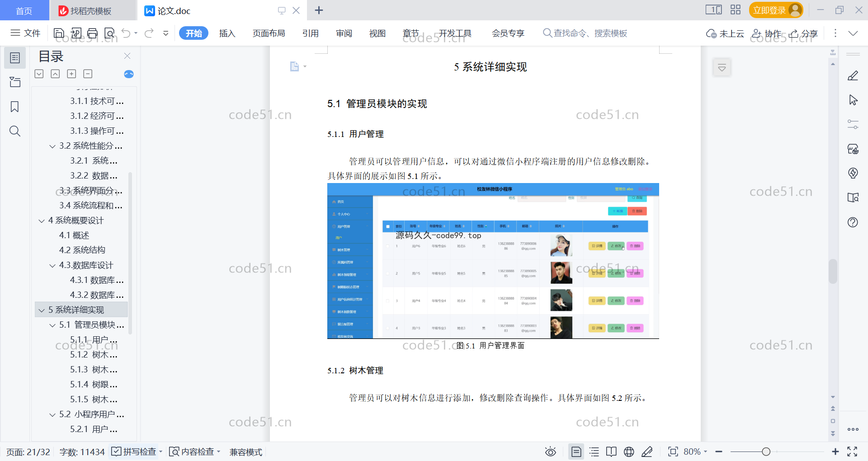Screen dimensions: 868x461
Task: Switch to reading view icon
Action: pos(611,452)
